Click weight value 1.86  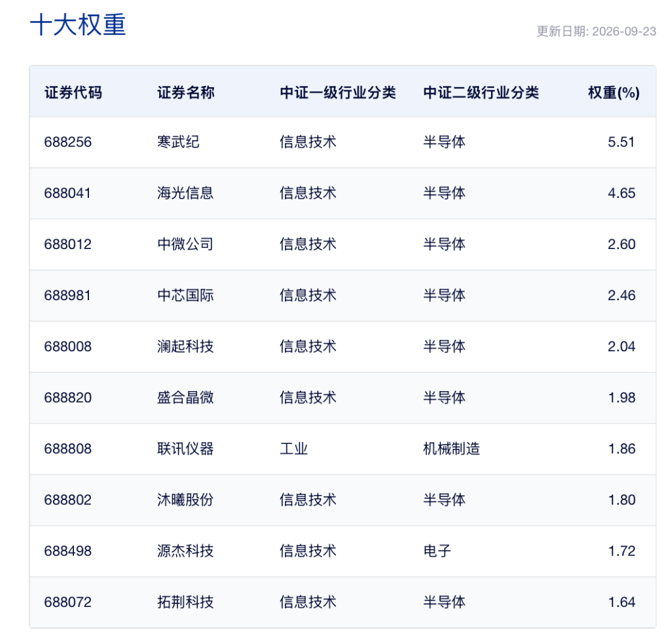pos(622,449)
